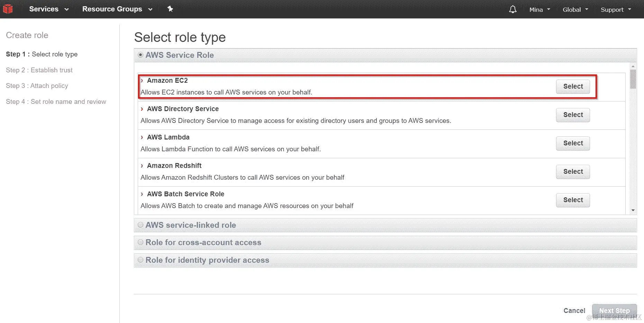Click Select button for Amazon EC2

pos(573,87)
